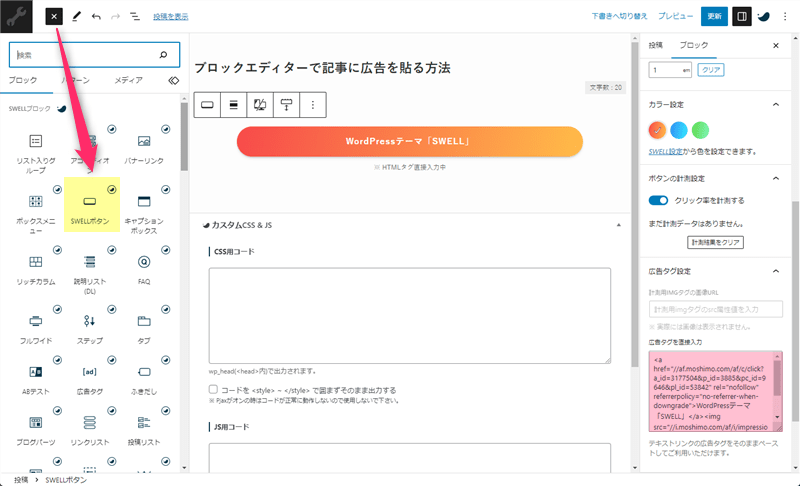The width and height of the screenshot is (800, 486).
Task: Close the block inserter with X button
Action: click(x=54, y=16)
